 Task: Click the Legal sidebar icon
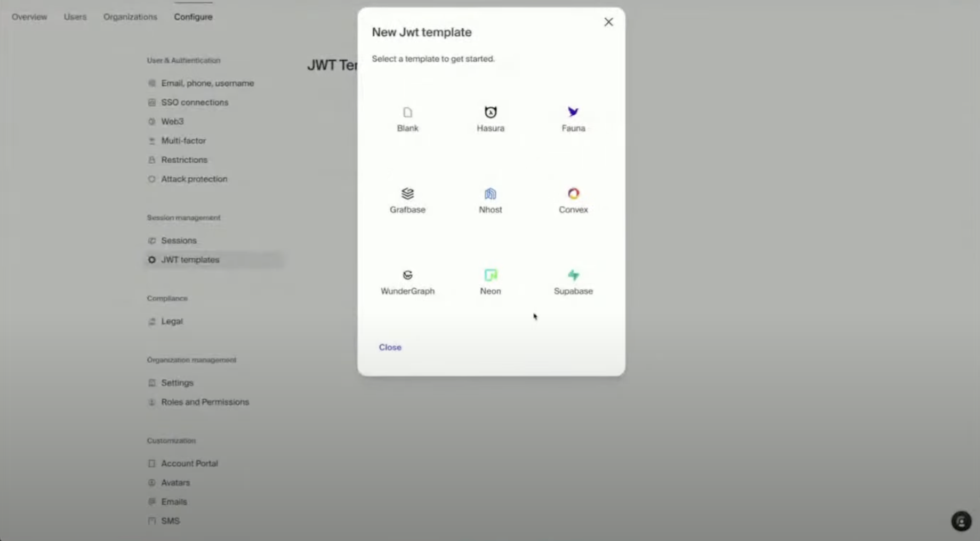click(x=152, y=321)
